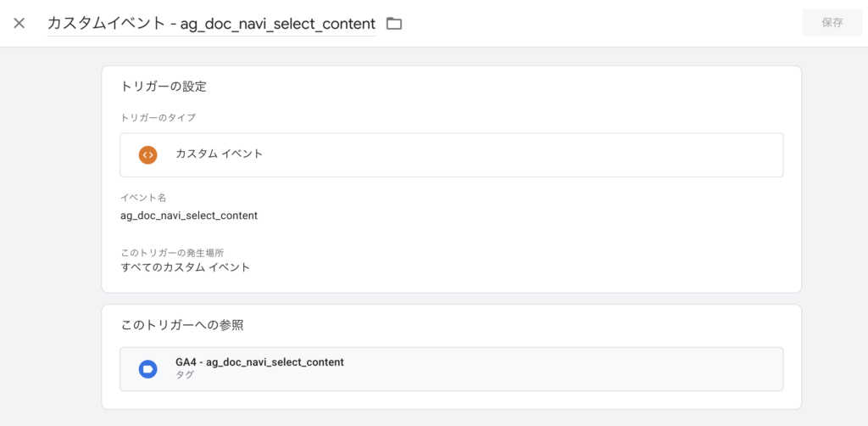Open the GA4 - ag_doc_navi_select_content tag reference
Viewport: 868px width, 426px height.
tap(259, 362)
